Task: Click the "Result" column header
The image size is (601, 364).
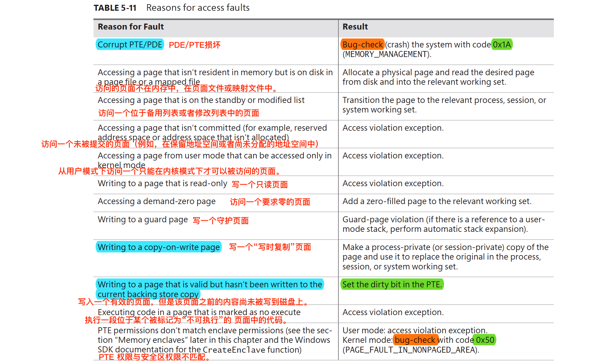Action: (355, 27)
